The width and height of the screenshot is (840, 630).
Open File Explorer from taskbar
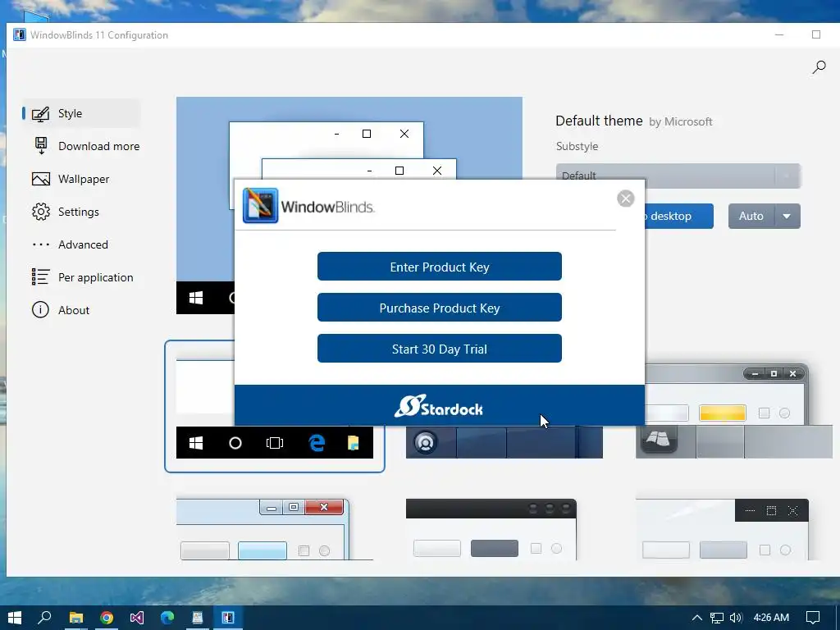click(x=76, y=618)
